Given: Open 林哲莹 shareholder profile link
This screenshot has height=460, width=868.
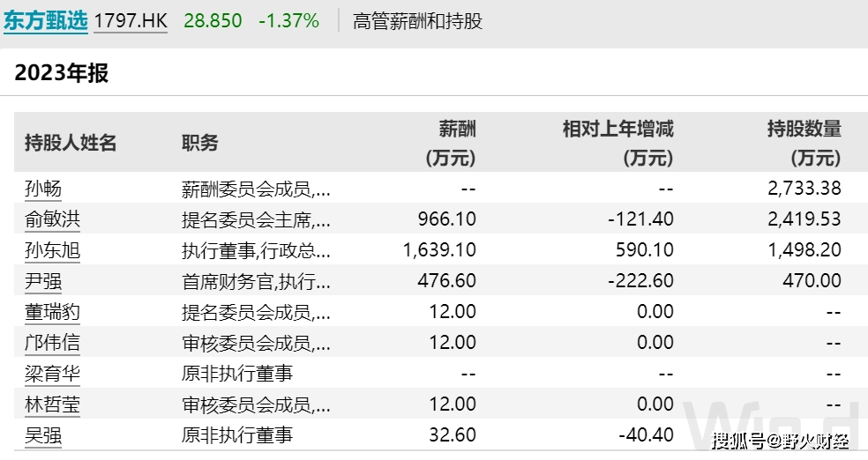Looking at the screenshot, I should pos(52,404).
